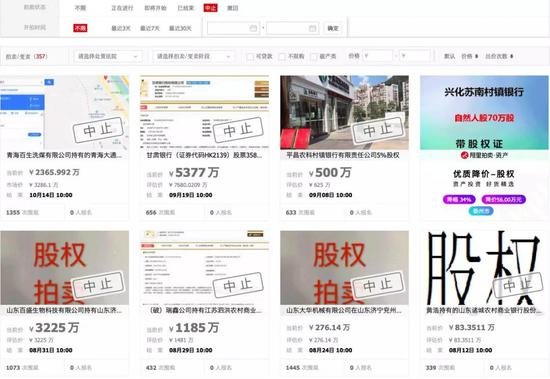Open the 瑞鑫公司 江苏泗洪农村商业 listing thumbnail
Viewport: 550px width, 379px height.
click(204, 268)
